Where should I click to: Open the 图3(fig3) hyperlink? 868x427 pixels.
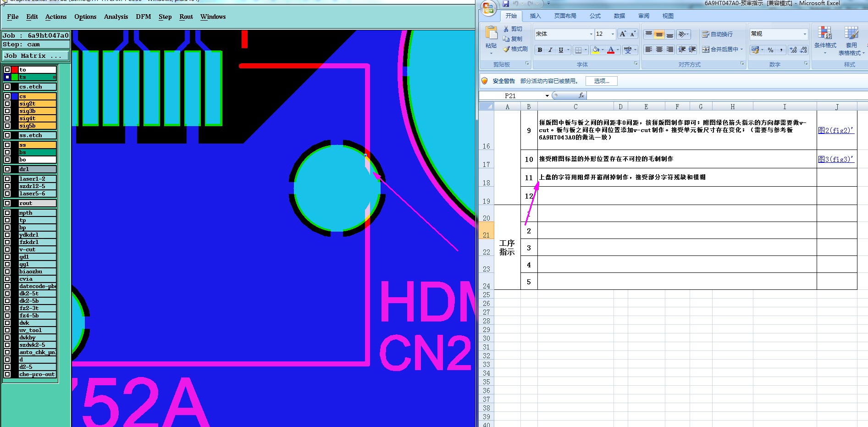[x=835, y=159]
